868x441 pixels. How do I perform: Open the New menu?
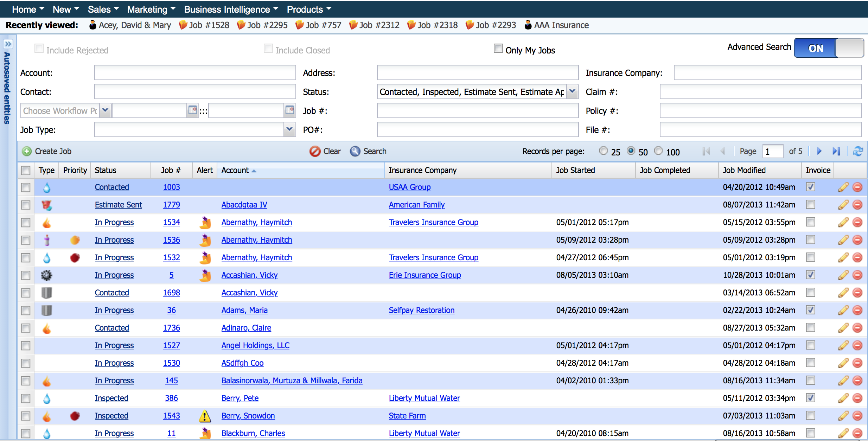tap(66, 9)
